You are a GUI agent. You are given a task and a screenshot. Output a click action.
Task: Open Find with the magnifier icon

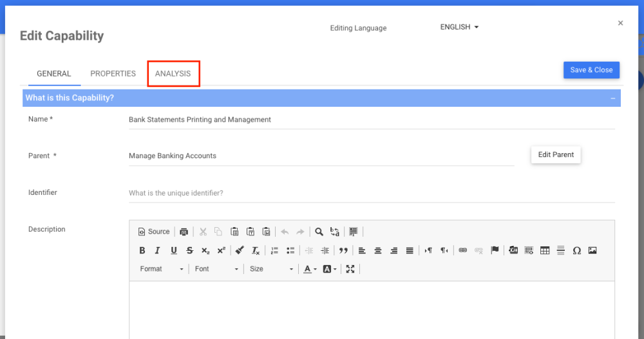[x=319, y=232]
